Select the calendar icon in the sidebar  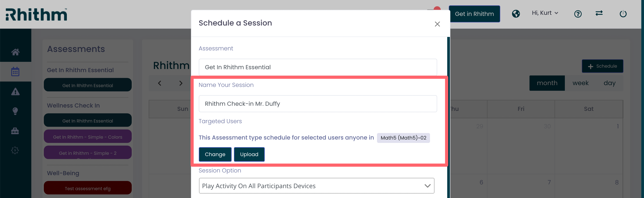[x=15, y=72]
